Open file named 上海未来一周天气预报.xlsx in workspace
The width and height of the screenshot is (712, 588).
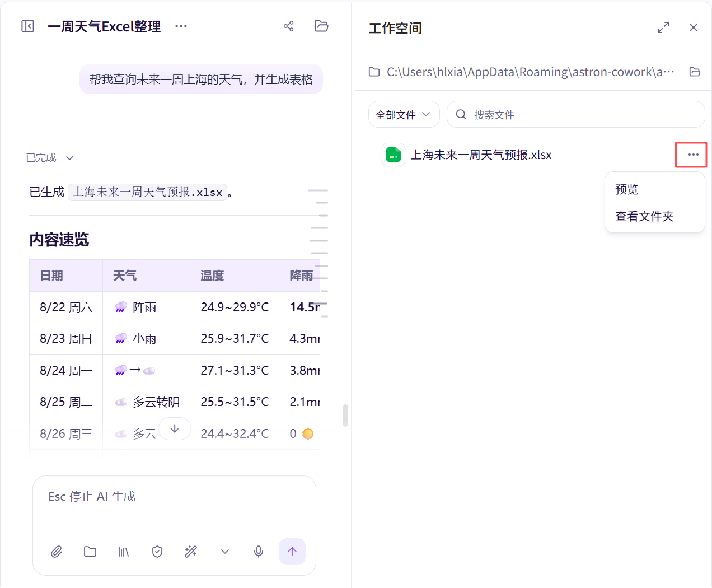481,155
